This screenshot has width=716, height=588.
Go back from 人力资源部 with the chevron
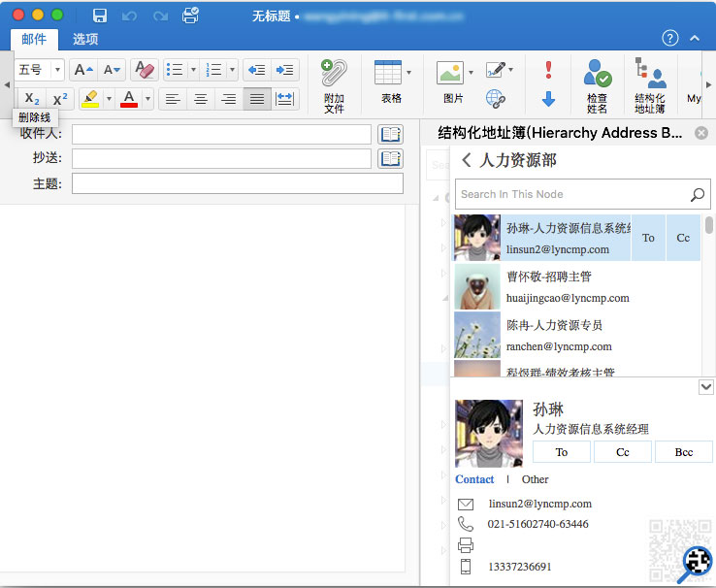467,160
